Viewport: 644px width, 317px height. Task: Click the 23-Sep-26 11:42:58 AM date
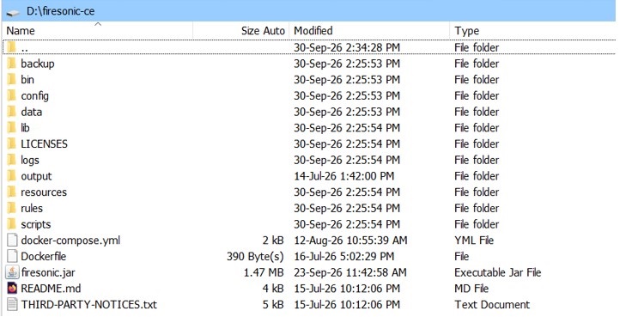[x=350, y=271]
